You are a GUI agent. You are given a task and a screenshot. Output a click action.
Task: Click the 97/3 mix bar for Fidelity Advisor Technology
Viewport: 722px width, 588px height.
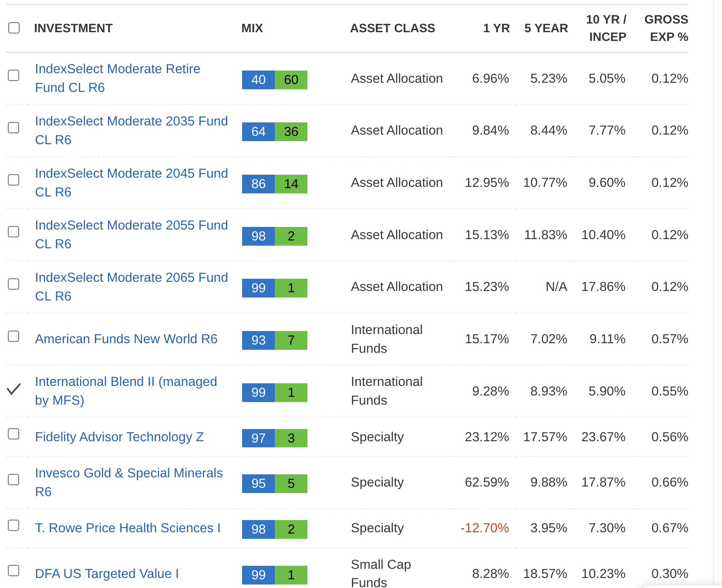[x=275, y=438]
